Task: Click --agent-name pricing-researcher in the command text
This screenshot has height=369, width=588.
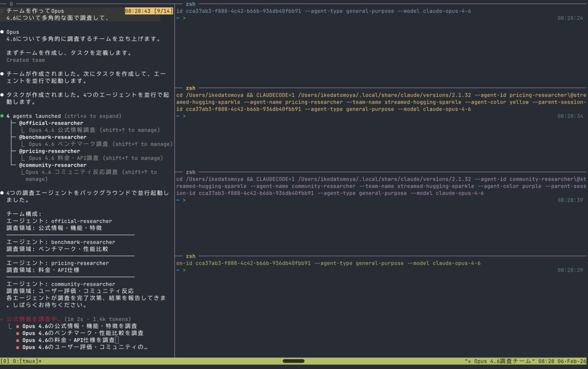Action: click(294, 102)
